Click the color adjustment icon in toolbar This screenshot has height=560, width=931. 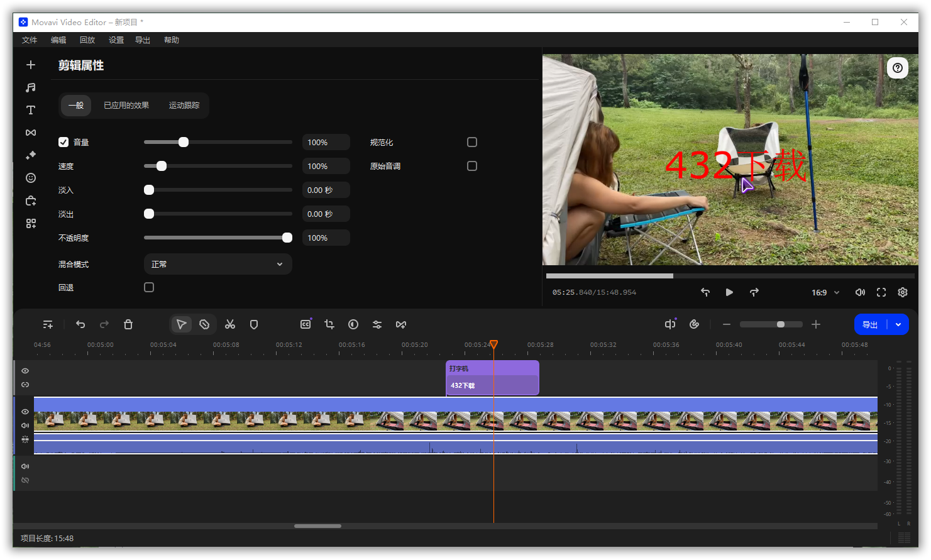click(353, 324)
